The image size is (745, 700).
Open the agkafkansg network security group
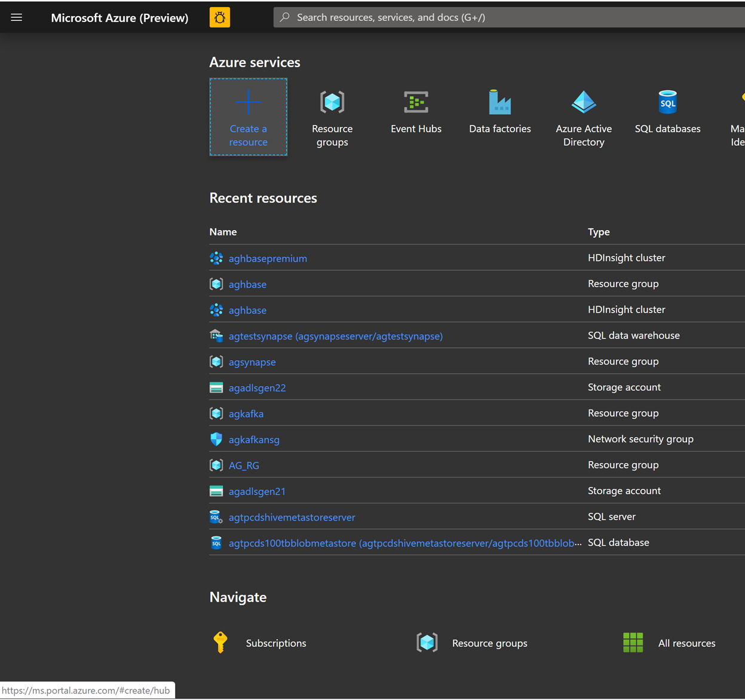[254, 439]
